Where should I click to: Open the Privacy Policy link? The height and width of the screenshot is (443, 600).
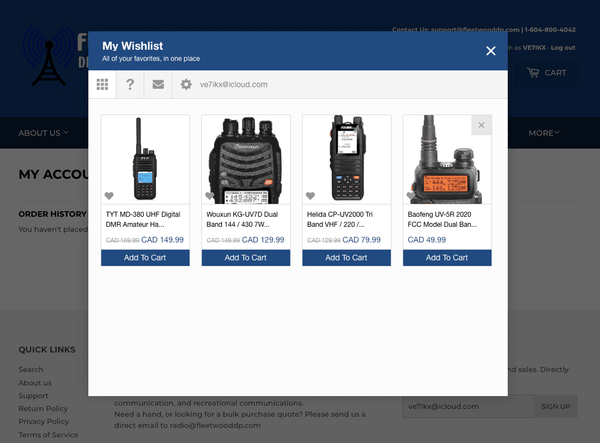point(44,422)
